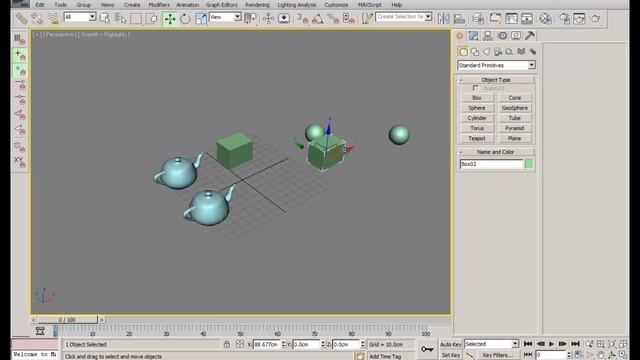Click the Cylinder primitive button

click(x=477, y=118)
